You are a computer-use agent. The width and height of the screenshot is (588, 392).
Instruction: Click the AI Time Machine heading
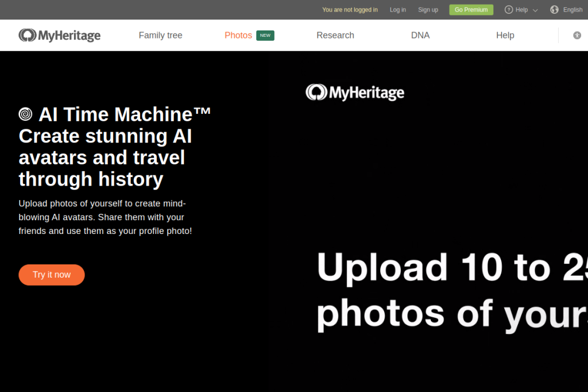114,147
